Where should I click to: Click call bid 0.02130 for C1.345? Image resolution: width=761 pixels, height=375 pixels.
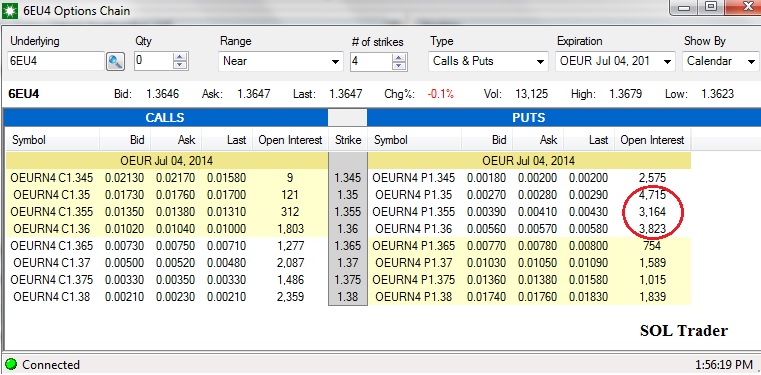tap(124, 178)
